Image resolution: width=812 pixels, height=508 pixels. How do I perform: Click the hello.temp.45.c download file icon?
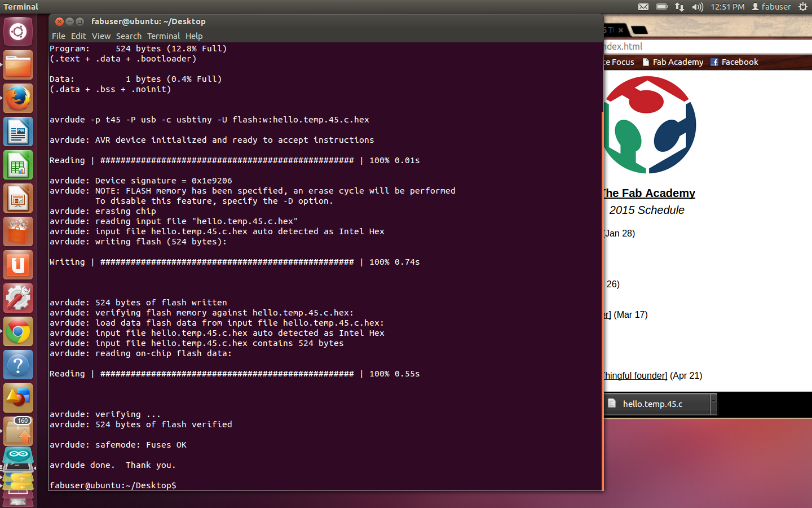612,404
